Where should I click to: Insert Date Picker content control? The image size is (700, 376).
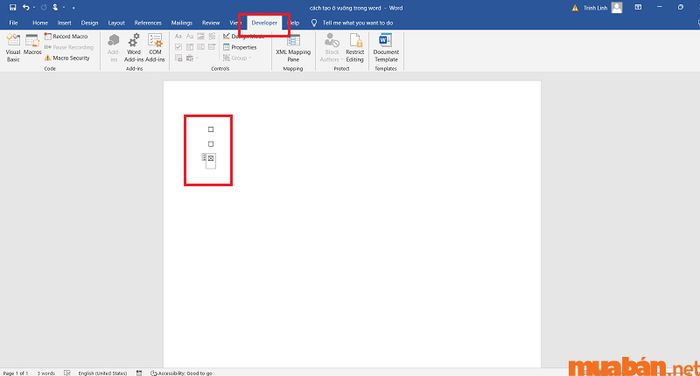212,47
